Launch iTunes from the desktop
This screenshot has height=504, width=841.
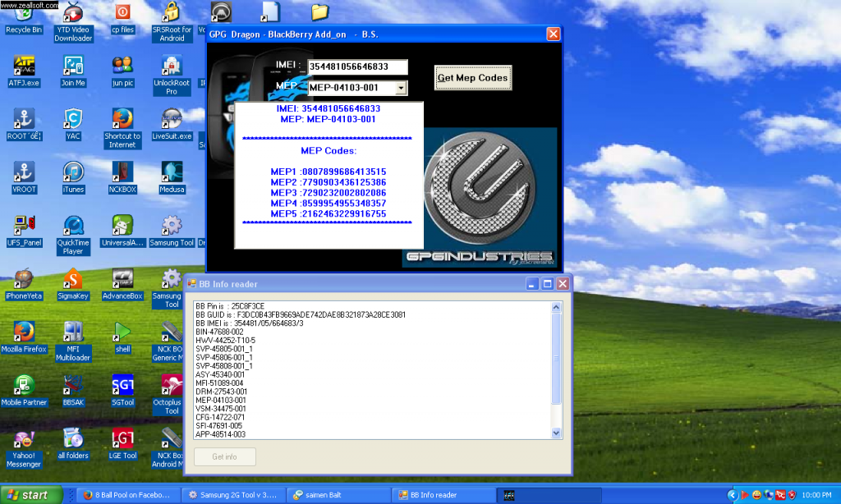tap(73, 173)
